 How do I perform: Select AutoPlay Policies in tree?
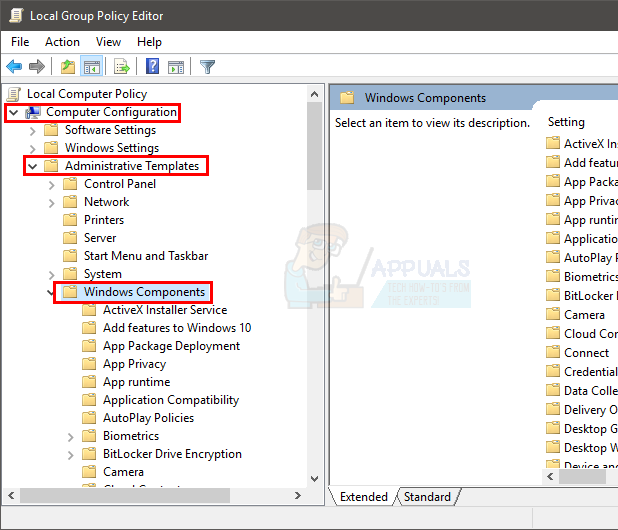pos(148,418)
